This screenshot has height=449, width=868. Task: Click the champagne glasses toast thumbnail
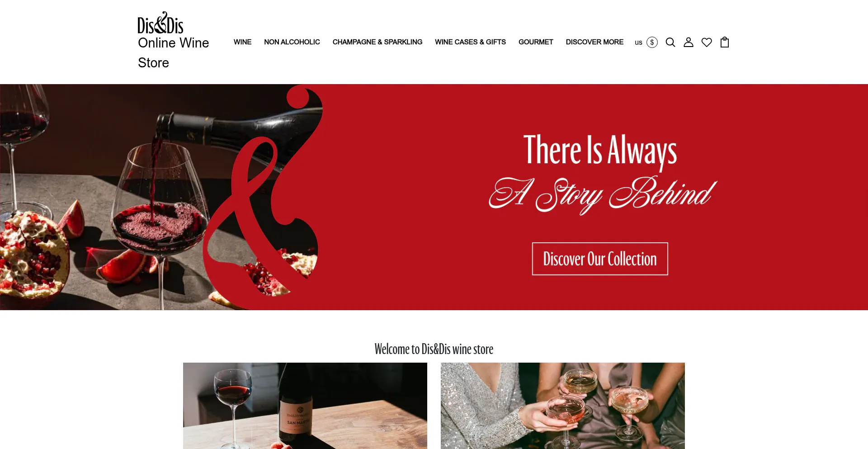coord(563,406)
